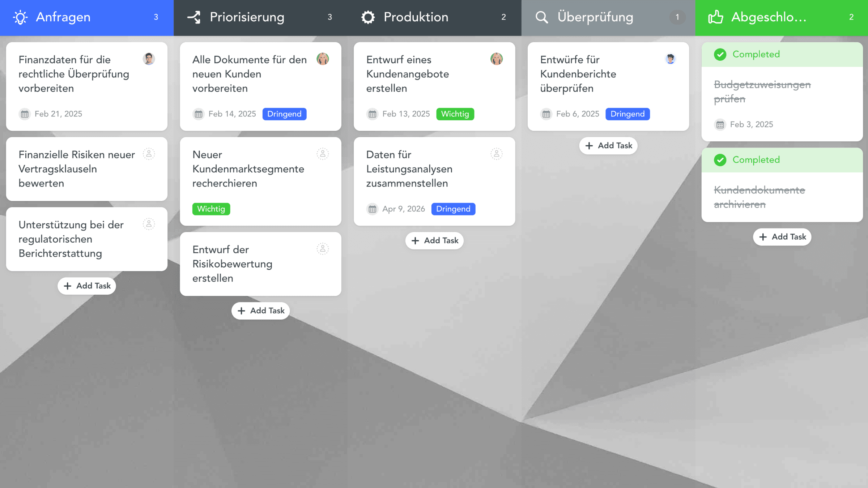Click the gear icon beside Produktion
This screenshot has height=488, width=868.
point(368,17)
